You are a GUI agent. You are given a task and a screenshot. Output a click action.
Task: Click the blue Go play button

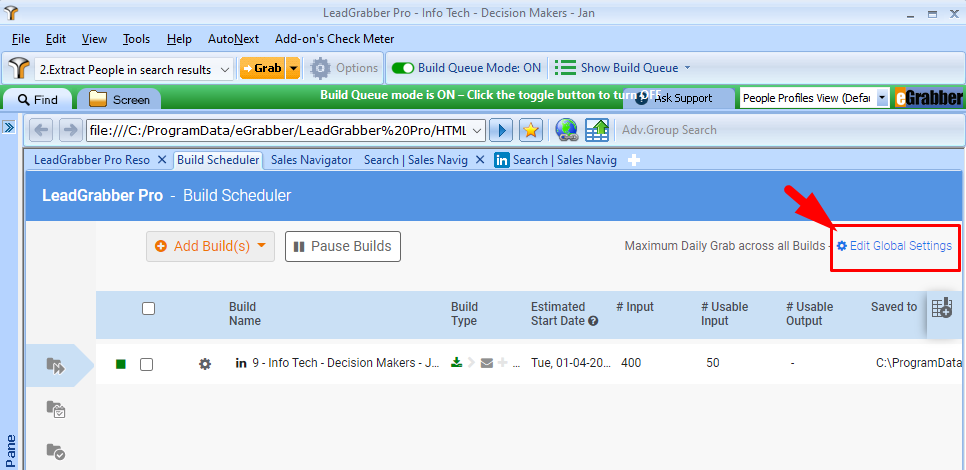pos(502,130)
